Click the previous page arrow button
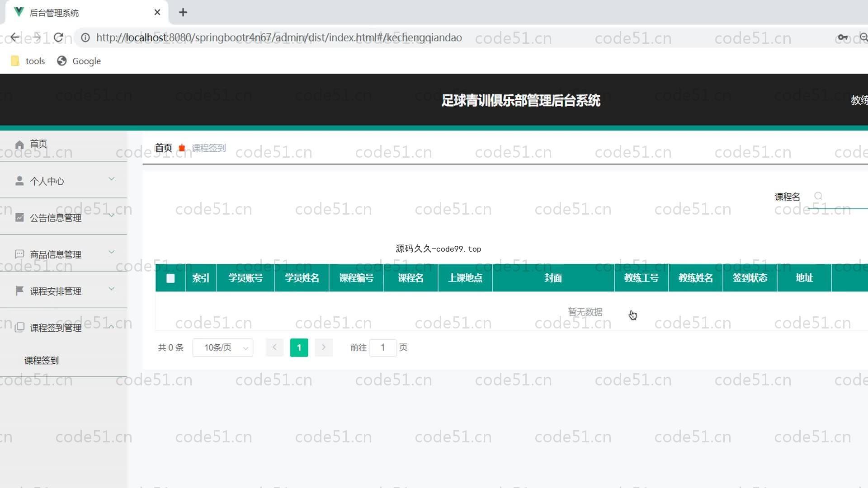868x488 pixels. [x=274, y=347]
